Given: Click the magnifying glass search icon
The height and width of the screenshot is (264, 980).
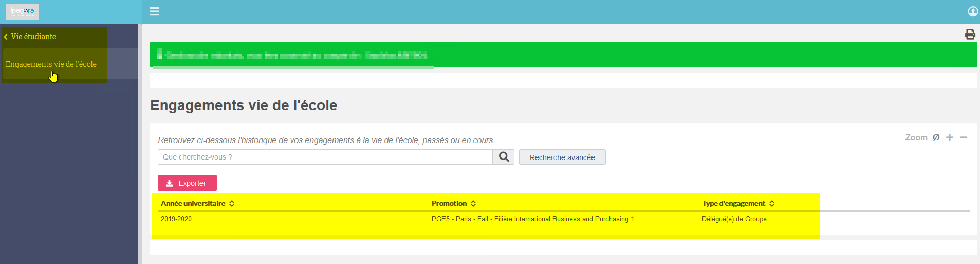Looking at the screenshot, I should coord(504,157).
